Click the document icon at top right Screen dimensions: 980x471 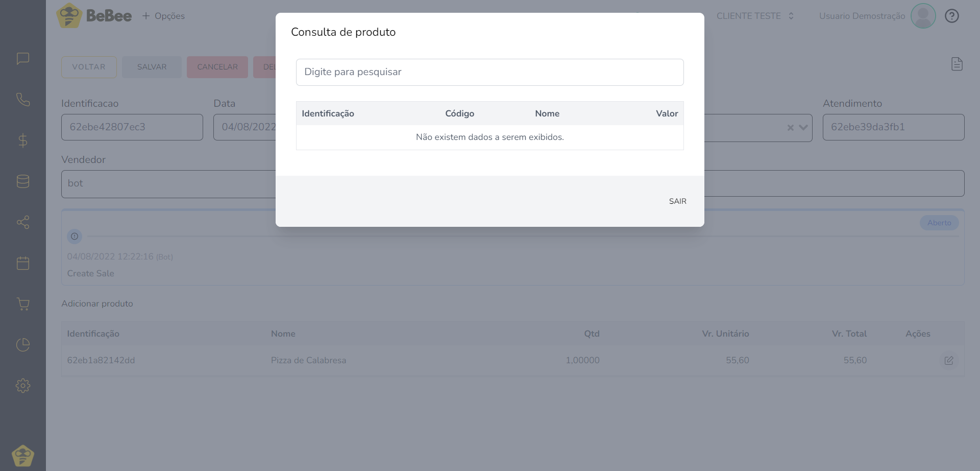[957, 64]
